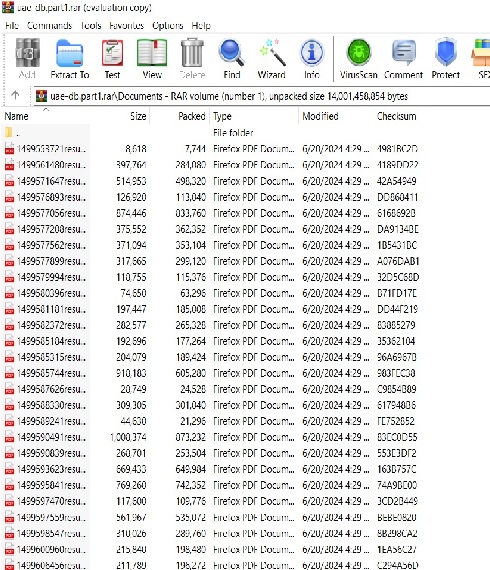
Task: Select file 1499587626resu..
Action: 51,389
